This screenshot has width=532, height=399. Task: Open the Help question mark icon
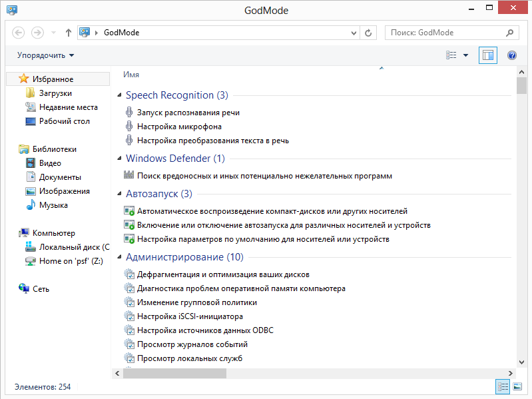click(x=512, y=55)
